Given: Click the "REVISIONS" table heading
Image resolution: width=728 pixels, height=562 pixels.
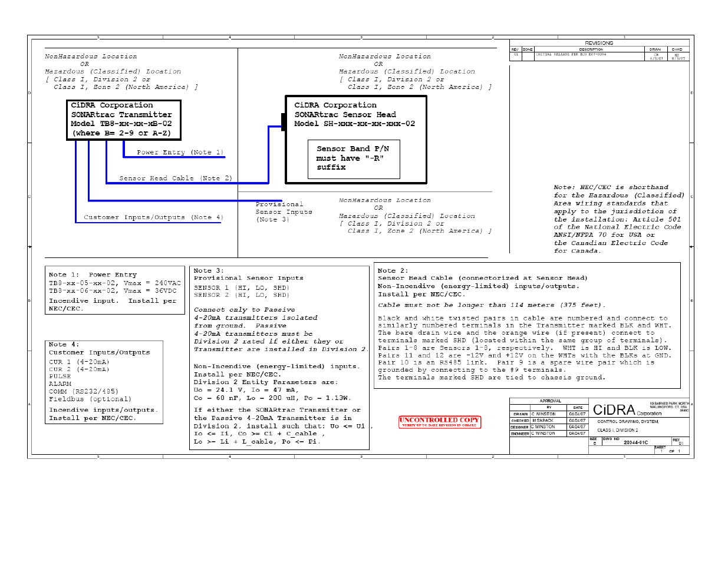Looking at the screenshot, I should pos(599,43).
